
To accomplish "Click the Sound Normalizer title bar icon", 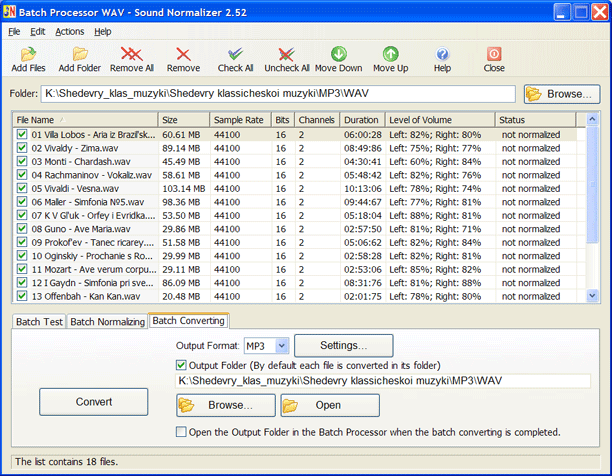I will 9,12.
